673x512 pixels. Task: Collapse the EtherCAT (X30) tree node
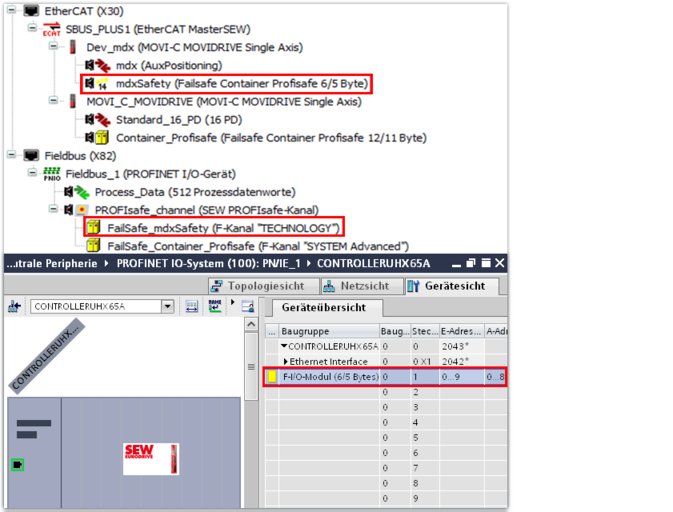(x=13, y=11)
